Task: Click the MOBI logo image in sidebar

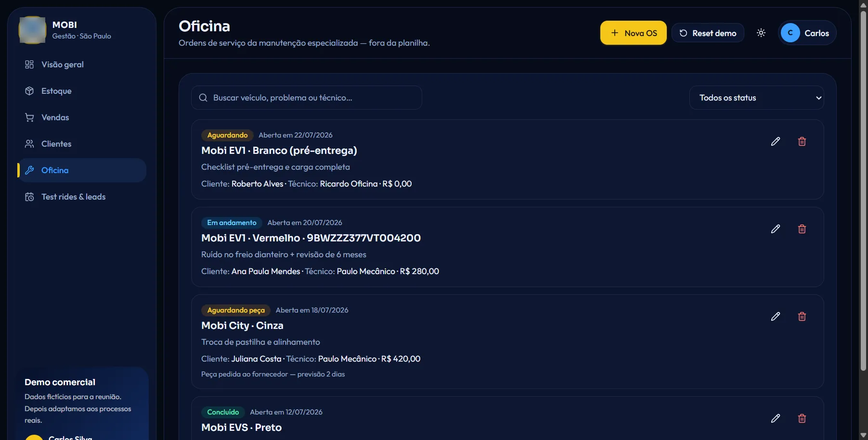Action: point(32,30)
